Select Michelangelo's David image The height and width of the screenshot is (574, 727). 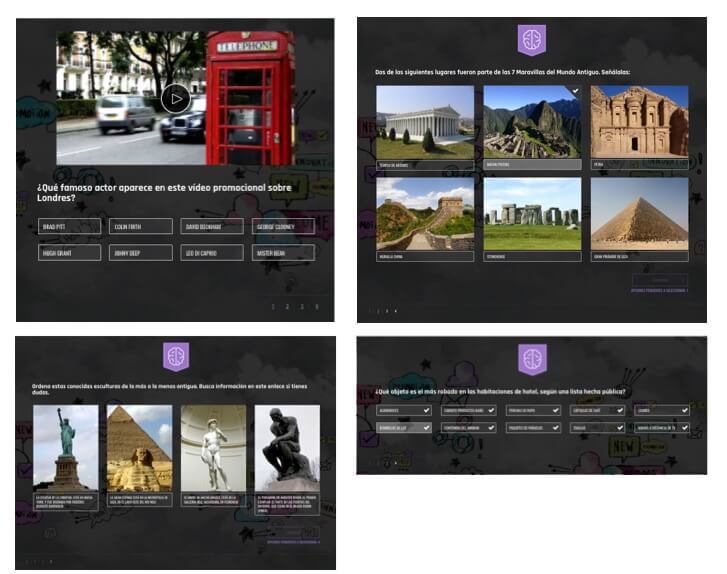(213, 448)
